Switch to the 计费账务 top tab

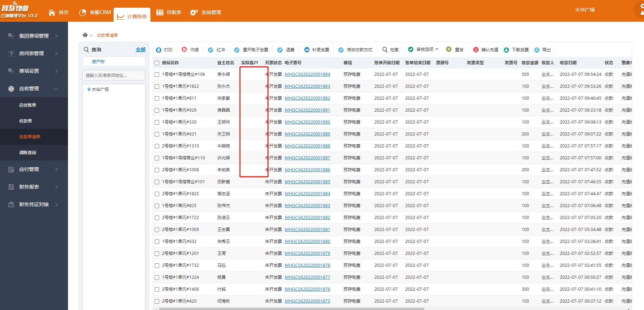click(132, 15)
